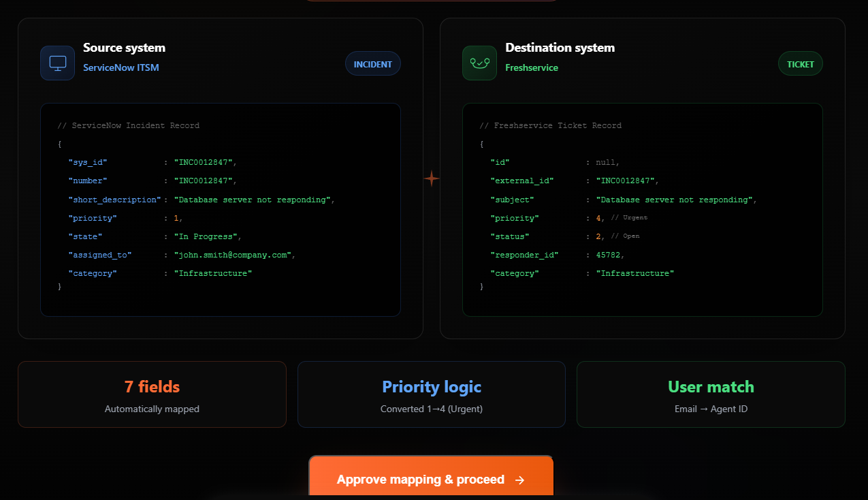Select the 7 fields summary card
868x500 pixels.
click(x=152, y=394)
